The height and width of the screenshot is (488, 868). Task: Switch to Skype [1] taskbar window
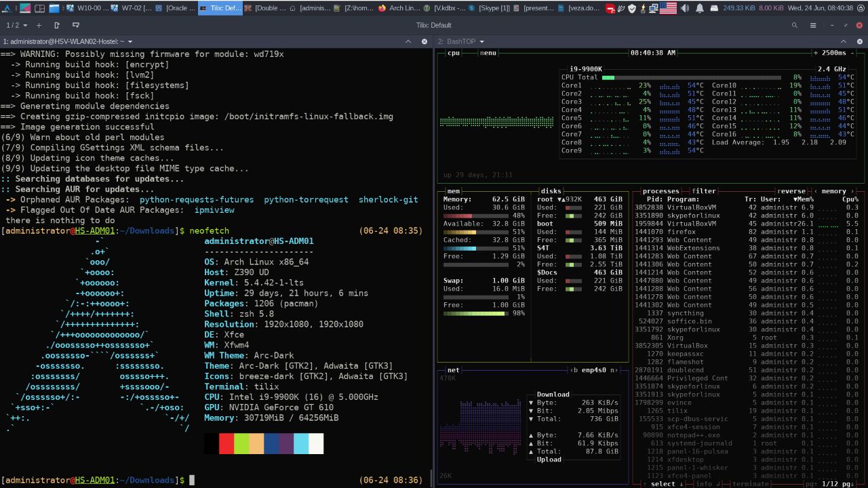[x=488, y=8]
